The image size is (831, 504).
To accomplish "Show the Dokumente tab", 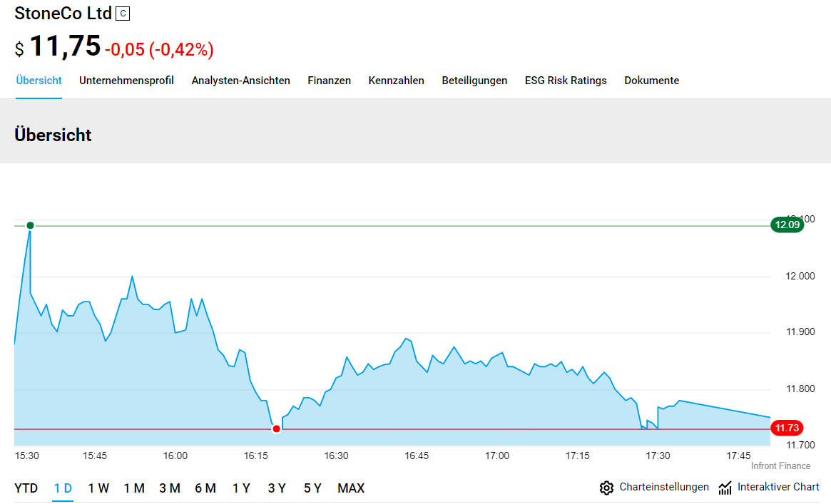I will pos(651,81).
